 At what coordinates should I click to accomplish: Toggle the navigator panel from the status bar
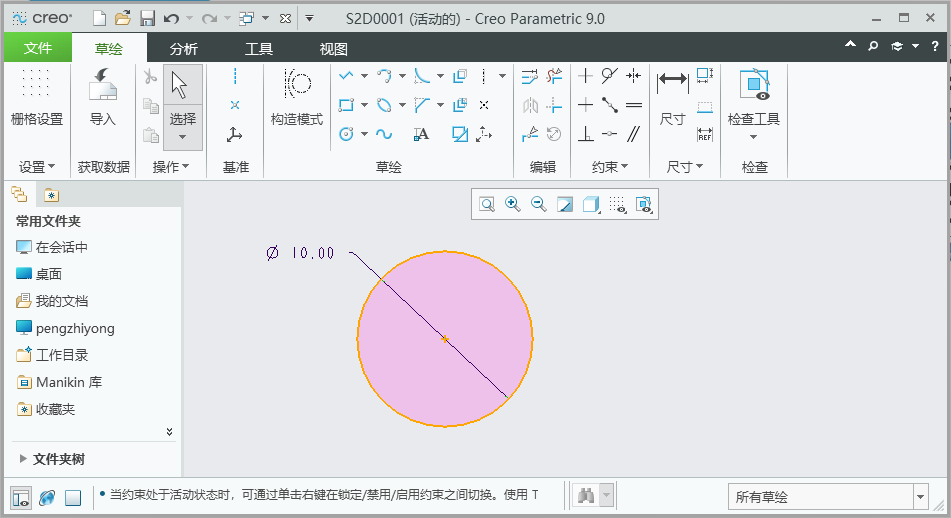click(21, 497)
